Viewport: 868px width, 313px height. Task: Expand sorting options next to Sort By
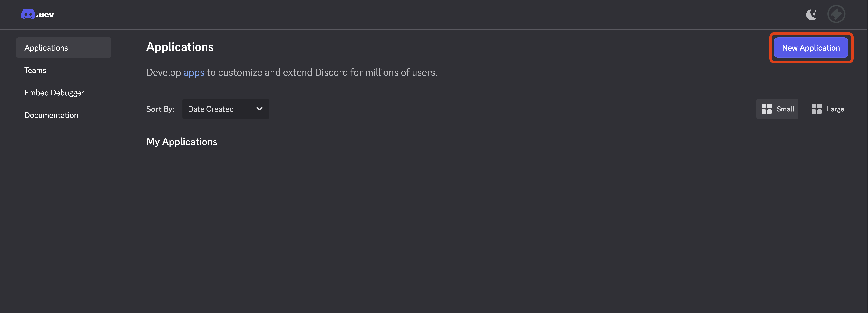coord(226,109)
